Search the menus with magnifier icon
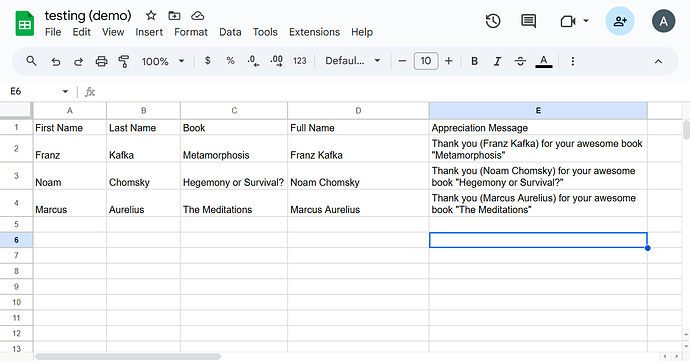Screen dimensions: 690x361 click(x=31, y=61)
